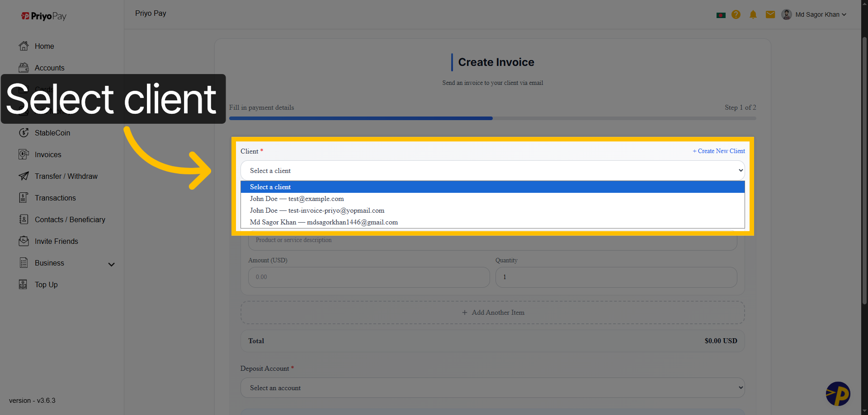Open the Accounts sidebar item
868x415 pixels.
coord(49,68)
